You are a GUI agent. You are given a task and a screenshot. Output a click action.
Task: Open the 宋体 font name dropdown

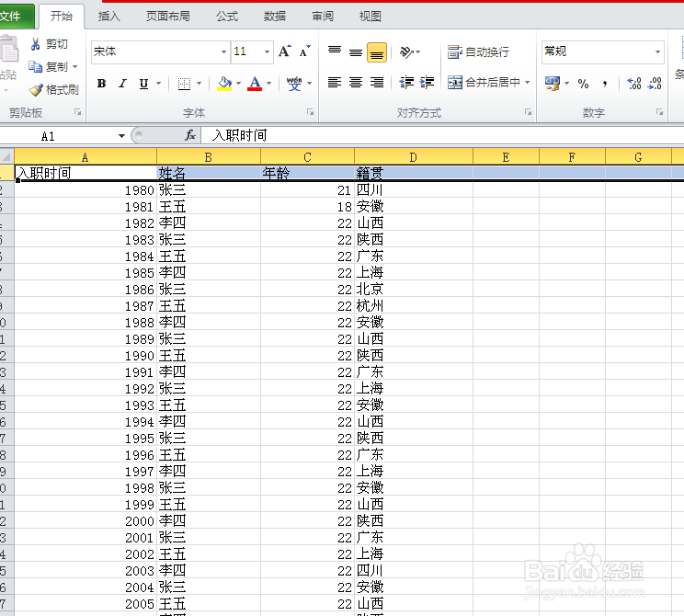[x=223, y=51]
